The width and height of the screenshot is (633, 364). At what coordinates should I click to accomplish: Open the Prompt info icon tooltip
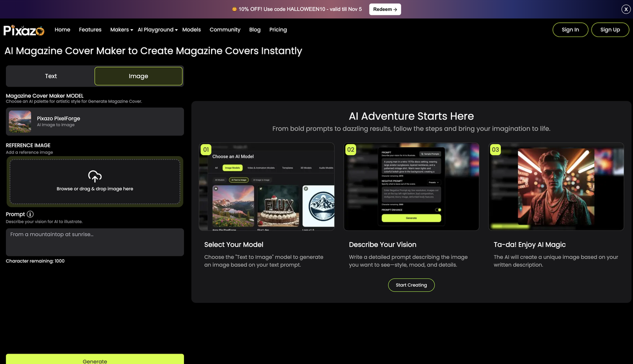point(30,214)
